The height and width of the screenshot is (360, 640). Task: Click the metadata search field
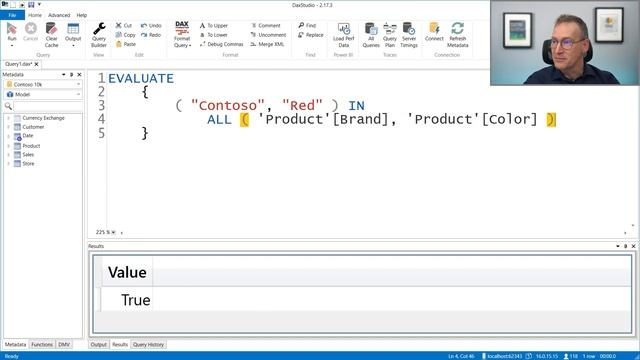point(47,106)
